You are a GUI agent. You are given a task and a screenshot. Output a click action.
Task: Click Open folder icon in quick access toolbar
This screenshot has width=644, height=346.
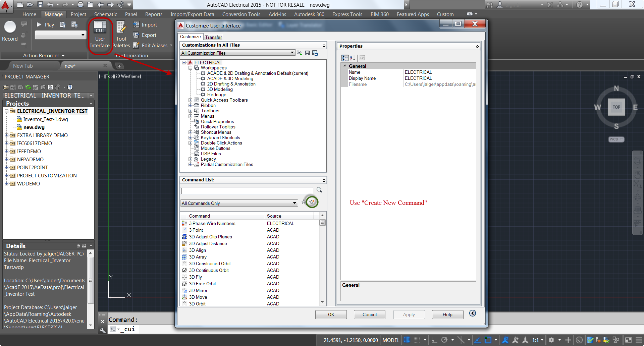click(30, 5)
